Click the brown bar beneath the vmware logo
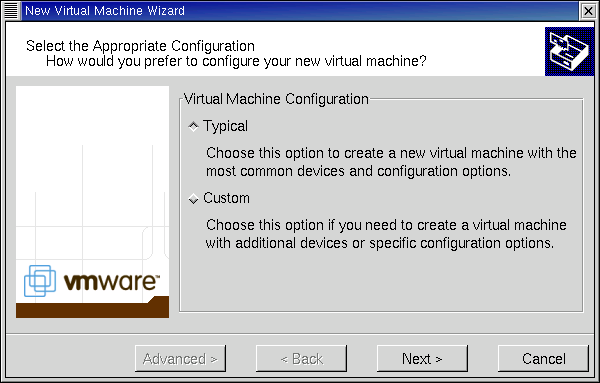 point(92,310)
